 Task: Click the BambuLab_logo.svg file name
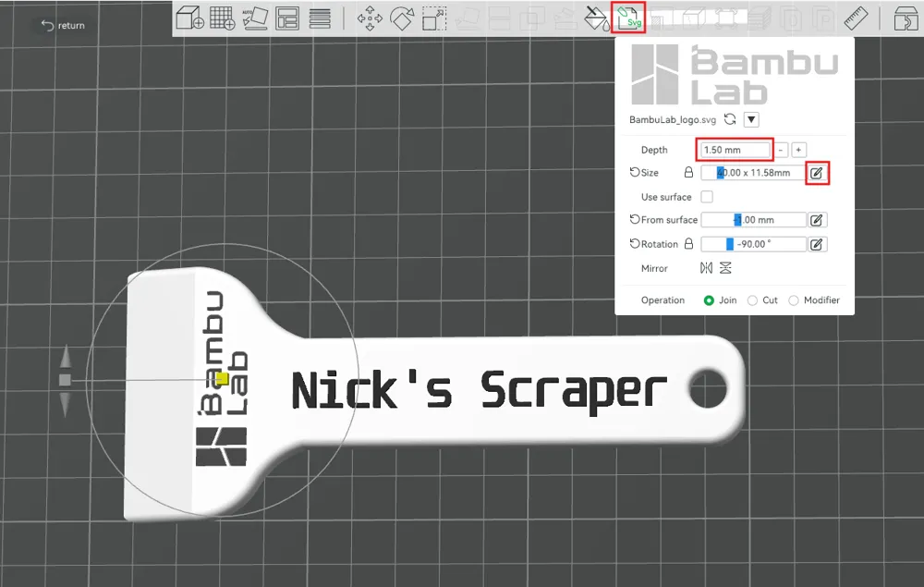point(673,119)
